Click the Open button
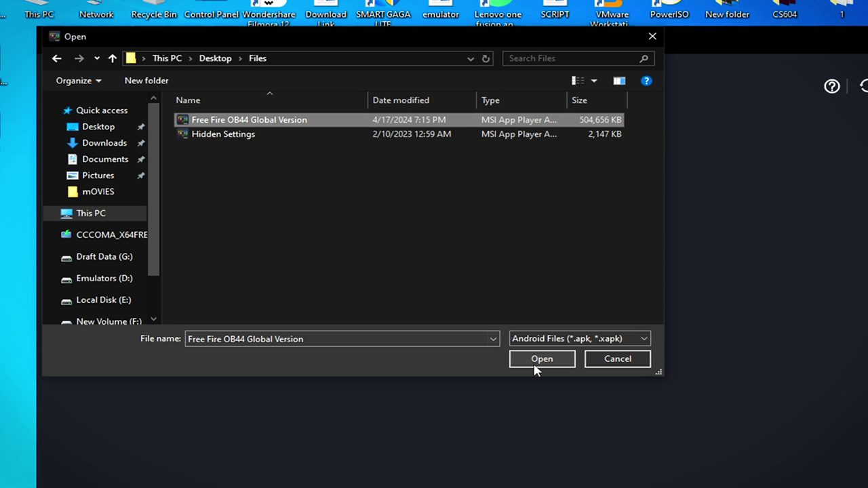Viewport: 868px width, 488px height. click(x=542, y=359)
